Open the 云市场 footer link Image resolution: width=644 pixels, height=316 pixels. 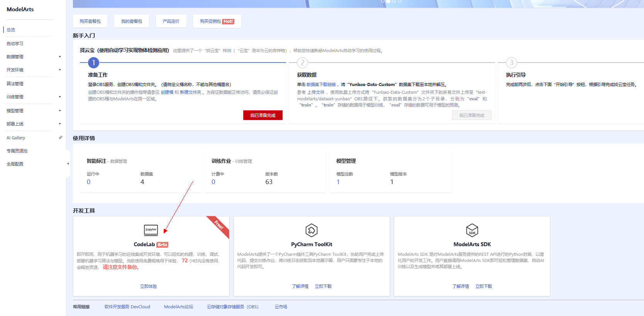[x=281, y=307]
